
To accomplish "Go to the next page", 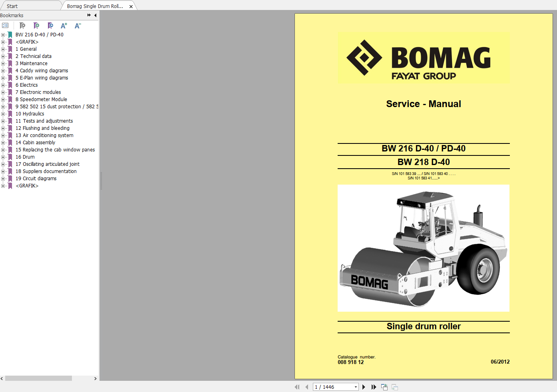I will [x=364, y=387].
